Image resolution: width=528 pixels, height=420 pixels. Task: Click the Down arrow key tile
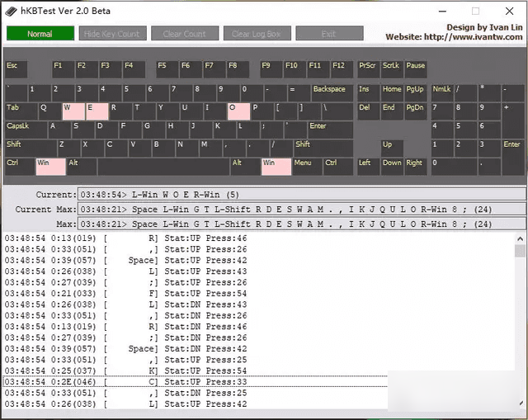click(392, 167)
